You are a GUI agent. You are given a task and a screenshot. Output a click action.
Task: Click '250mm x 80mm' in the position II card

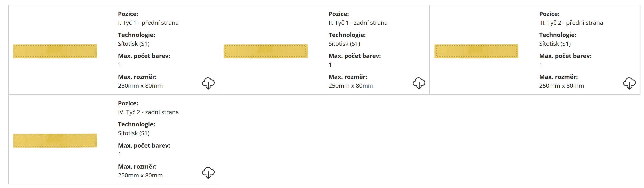351,86
